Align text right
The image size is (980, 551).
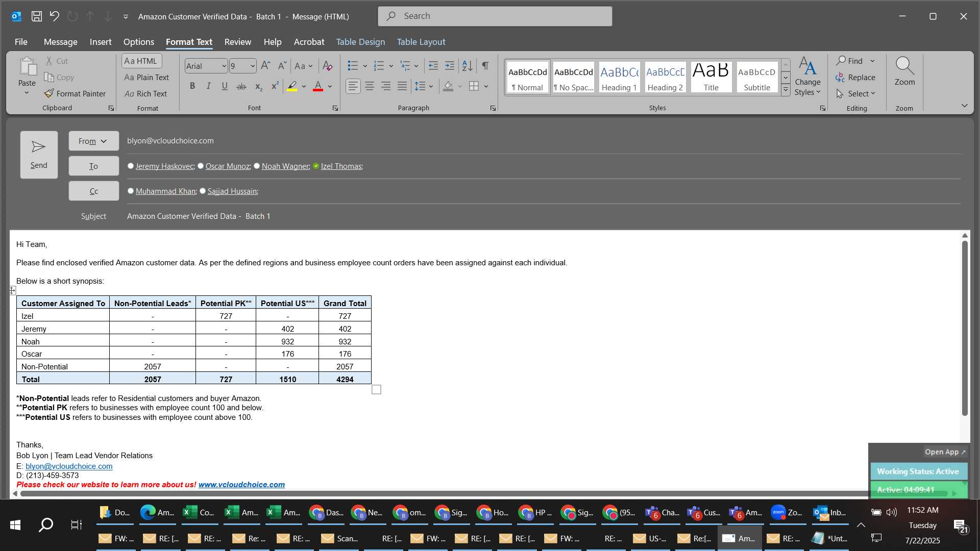coord(386,86)
